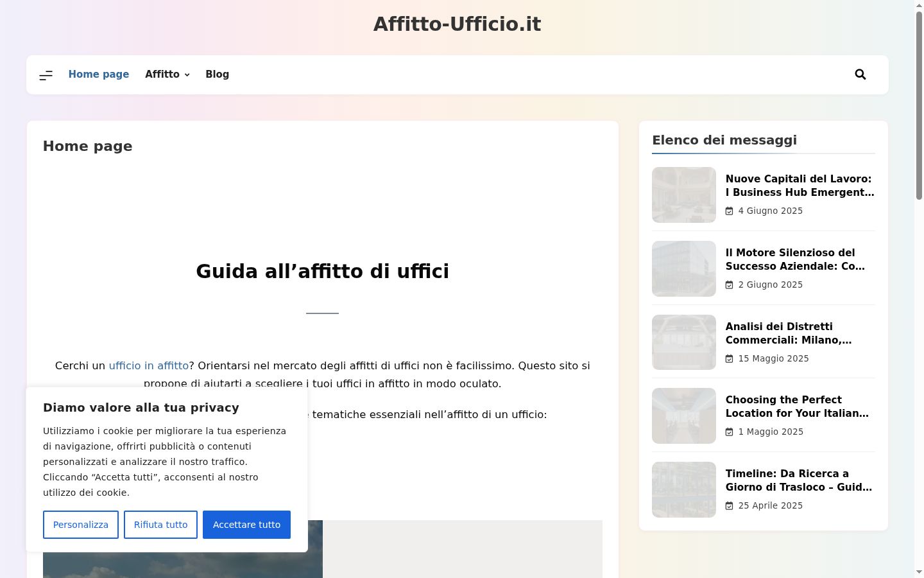
Task: Open post 'Choosing the Perfect Location'
Action: (x=797, y=407)
